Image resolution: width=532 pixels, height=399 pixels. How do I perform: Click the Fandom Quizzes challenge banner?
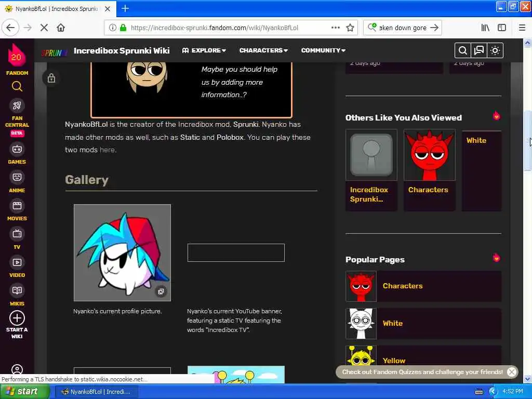coord(422,372)
